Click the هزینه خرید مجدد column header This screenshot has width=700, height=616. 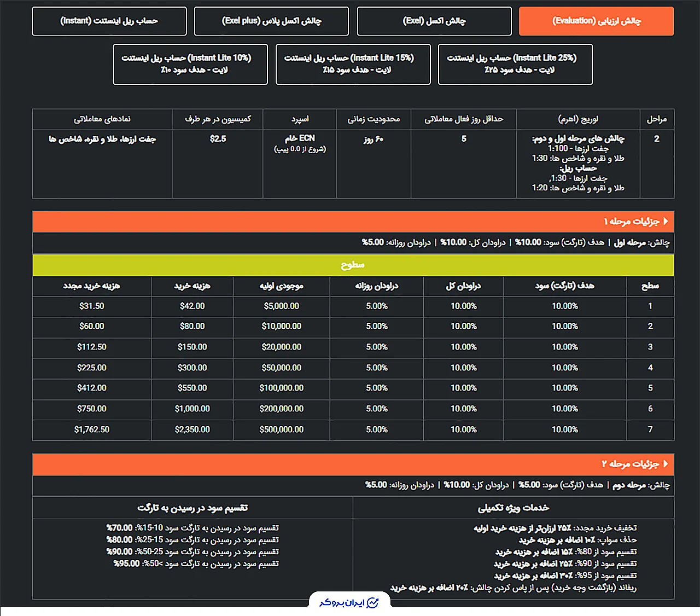pos(92,286)
